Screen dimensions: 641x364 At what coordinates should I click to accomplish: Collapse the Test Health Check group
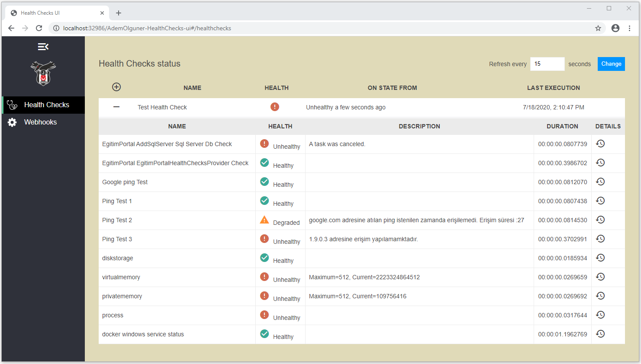coord(116,106)
